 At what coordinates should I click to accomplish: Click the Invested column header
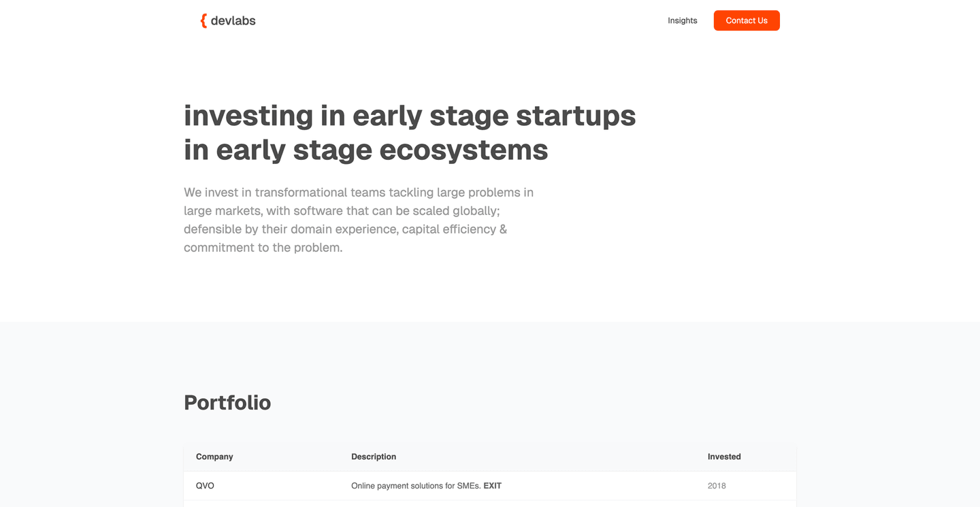tap(723, 457)
